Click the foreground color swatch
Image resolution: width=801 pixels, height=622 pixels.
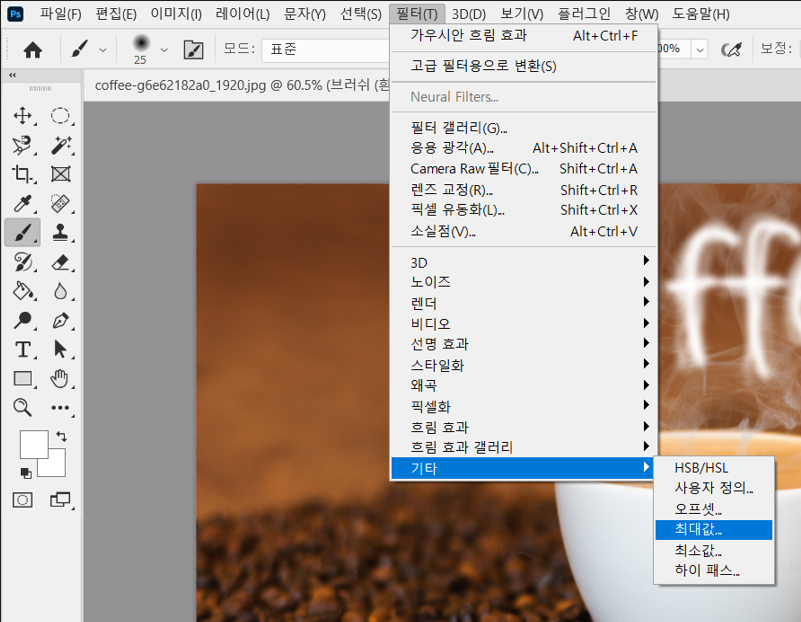pyautogui.click(x=32, y=442)
